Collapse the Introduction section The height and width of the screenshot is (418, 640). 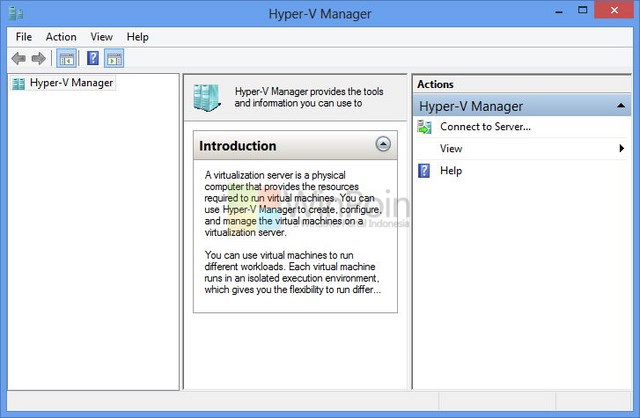click(383, 144)
